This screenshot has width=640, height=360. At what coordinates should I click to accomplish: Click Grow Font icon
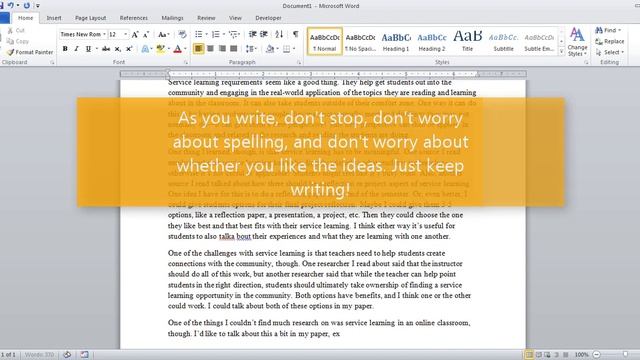pyautogui.click(x=135, y=34)
